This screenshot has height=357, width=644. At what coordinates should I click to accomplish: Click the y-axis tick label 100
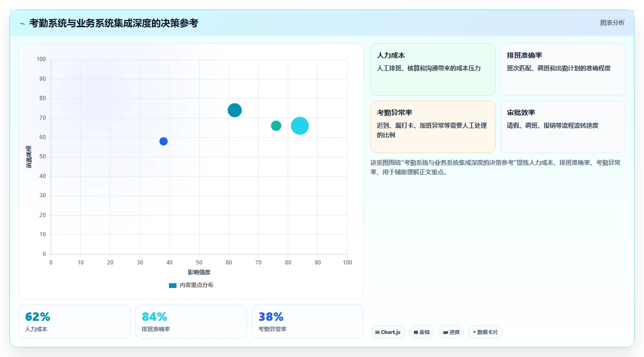[41, 59]
